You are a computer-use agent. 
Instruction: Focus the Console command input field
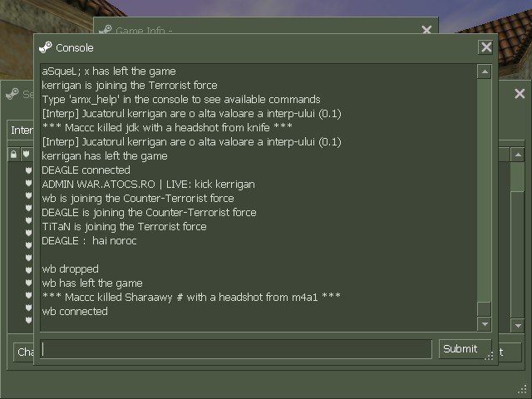[236, 349]
